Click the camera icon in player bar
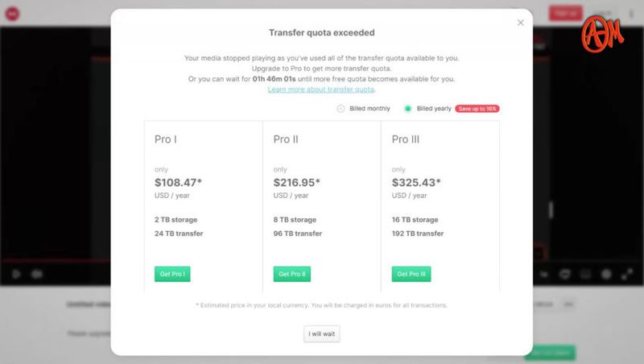The height and width of the screenshot is (364, 644). [x=37, y=274]
